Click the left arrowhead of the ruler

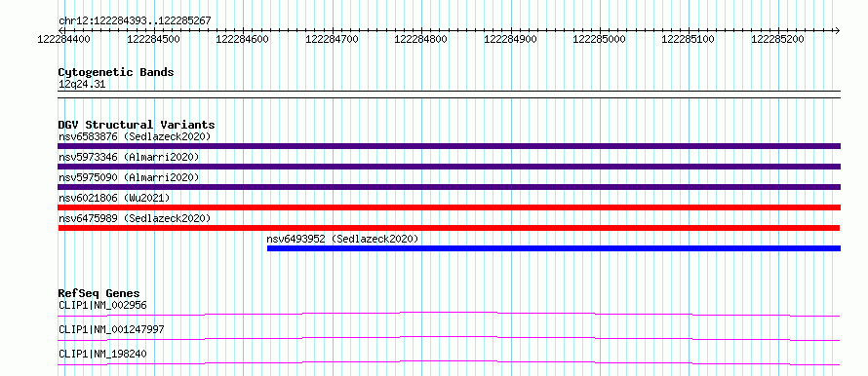click(x=60, y=30)
